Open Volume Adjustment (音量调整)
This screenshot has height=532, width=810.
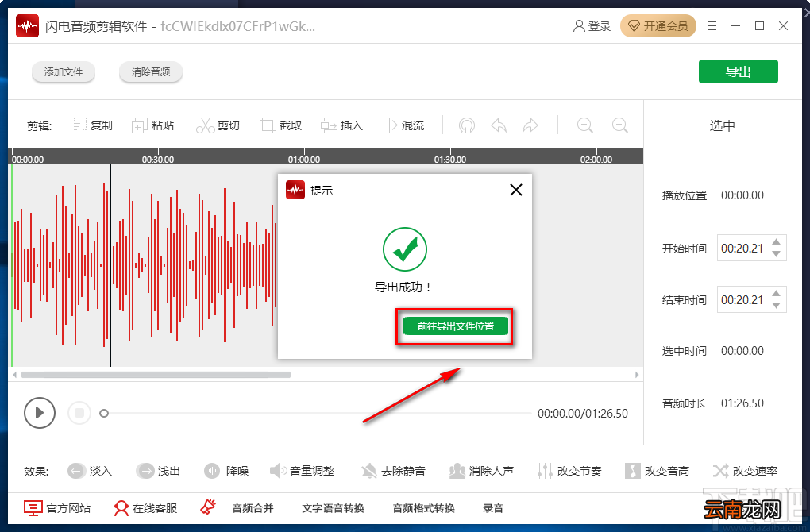click(303, 471)
